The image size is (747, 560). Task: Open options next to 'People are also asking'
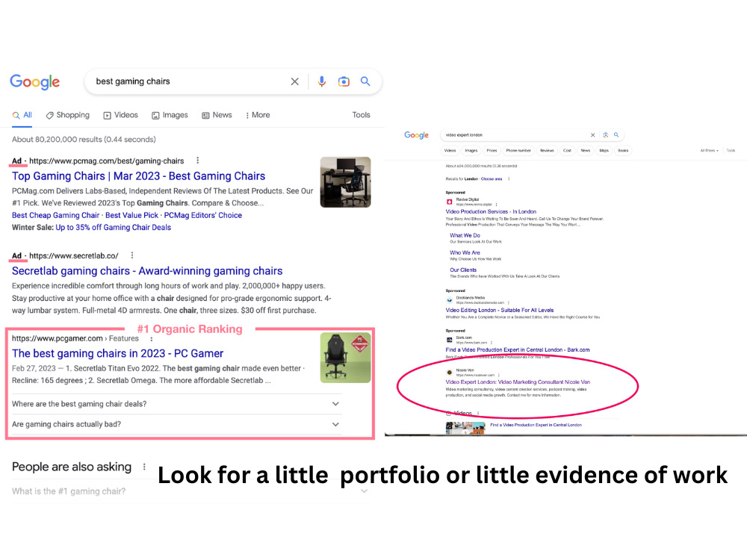pyautogui.click(x=144, y=467)
